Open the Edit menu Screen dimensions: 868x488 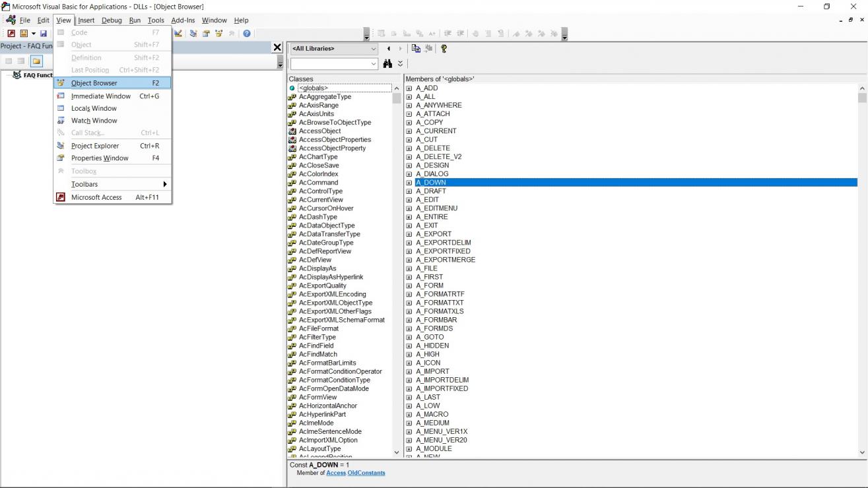(x=43, y=20)
